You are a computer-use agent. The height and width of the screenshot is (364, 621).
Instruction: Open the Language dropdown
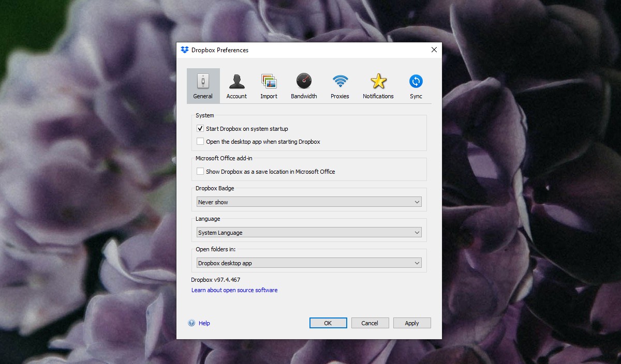tap(309, 233)
